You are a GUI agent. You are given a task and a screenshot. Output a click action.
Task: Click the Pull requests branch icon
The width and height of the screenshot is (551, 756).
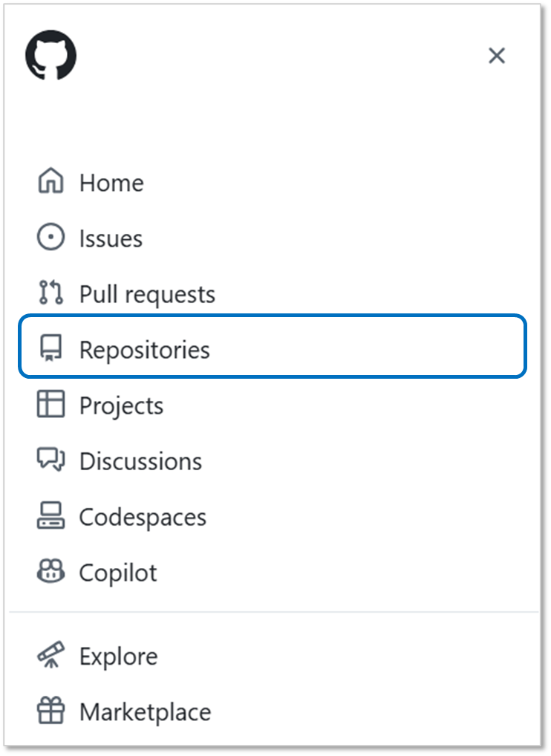tap(51, 293)
